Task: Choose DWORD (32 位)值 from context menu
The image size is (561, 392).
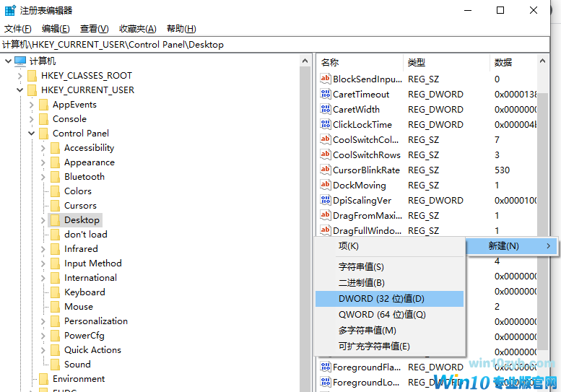Action: click(381, 299)
